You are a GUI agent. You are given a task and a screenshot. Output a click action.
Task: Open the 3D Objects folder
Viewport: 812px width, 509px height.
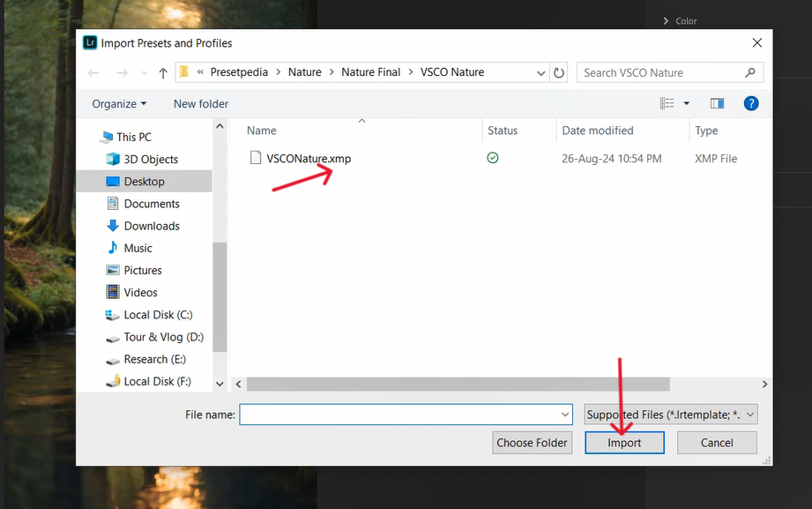click(151, 159)
